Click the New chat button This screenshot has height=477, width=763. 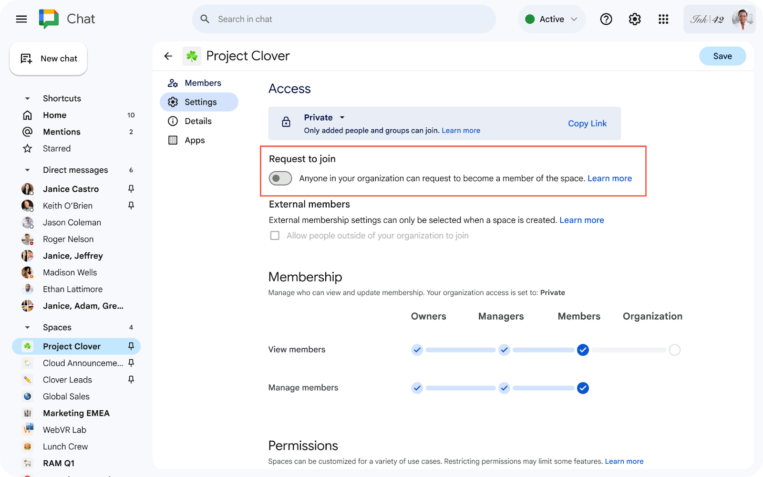pos(49,58)
